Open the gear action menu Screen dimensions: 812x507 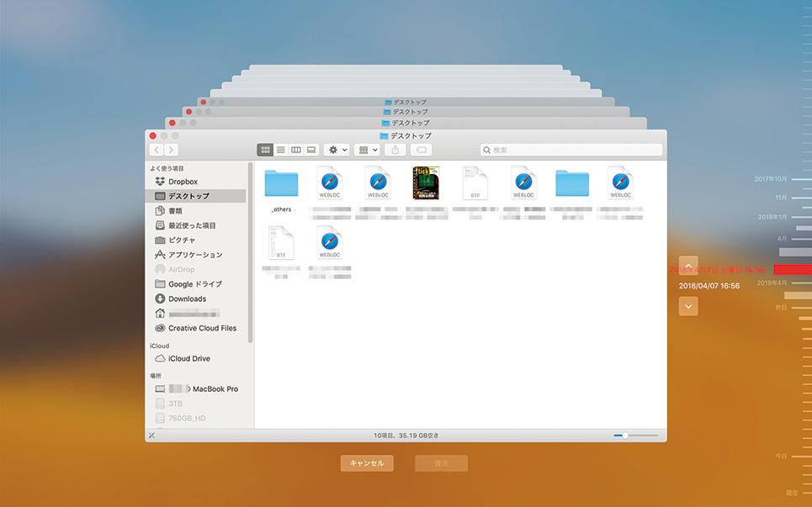click(x=337, y=150)
